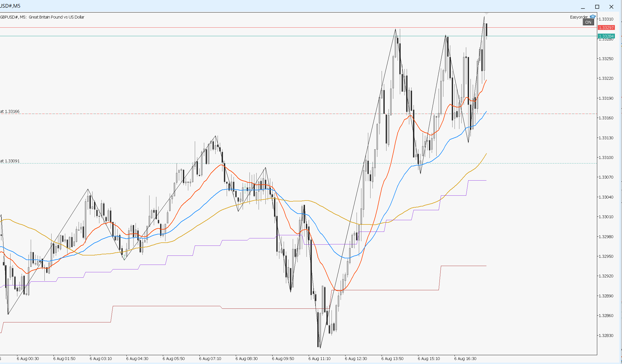622x364 pixels.
Task: Click the 6 Aug 04:30 time label
Action: click(137, 359)
